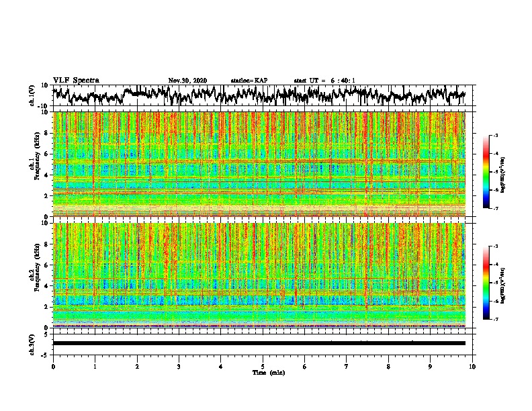Click the "6" kHz tick of ch.2 spectrogram
532x411 pixels.
(46, 265)
